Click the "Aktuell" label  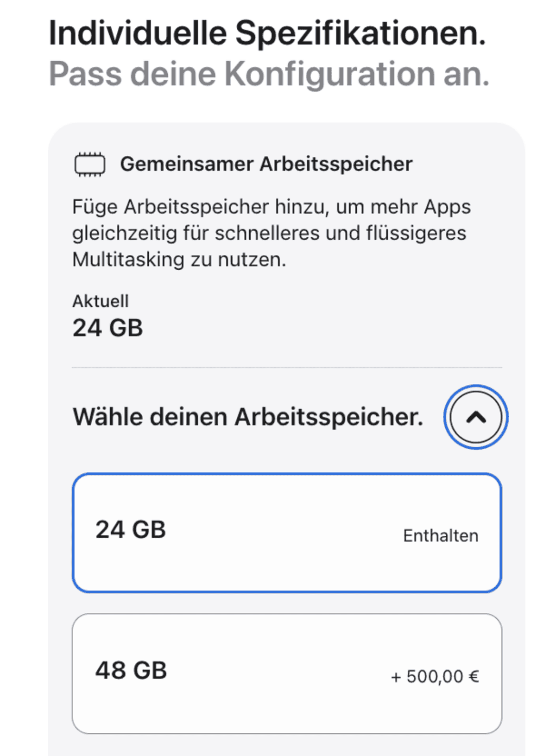[x=101, y=301]
